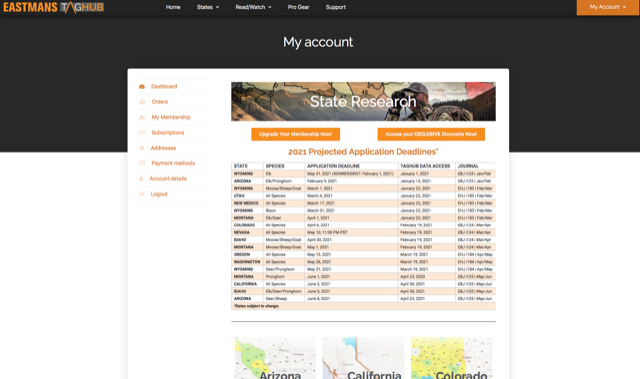The image size is (640, 379).
Task: Click the Account details person icon
Action: click(141, 179)
